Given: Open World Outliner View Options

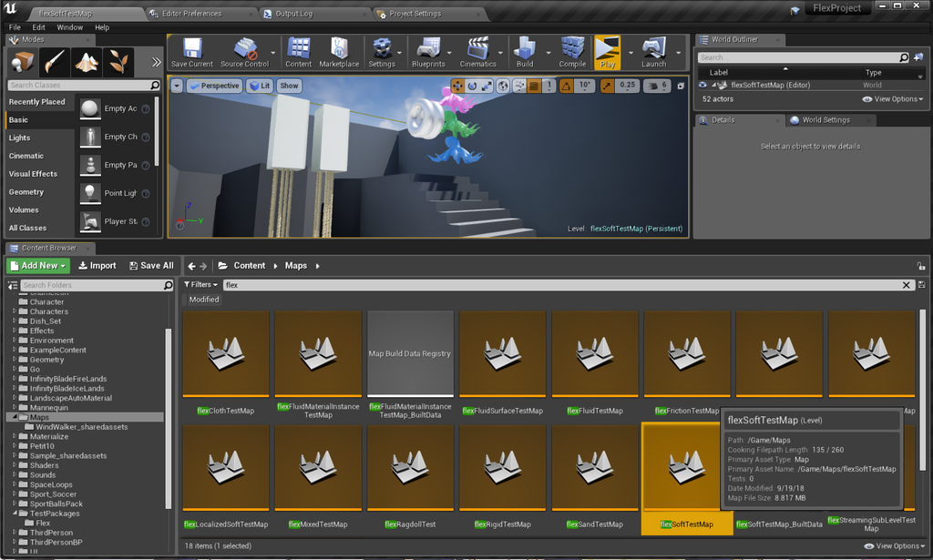Looking at the screenshot, I should tap(893, 99).
